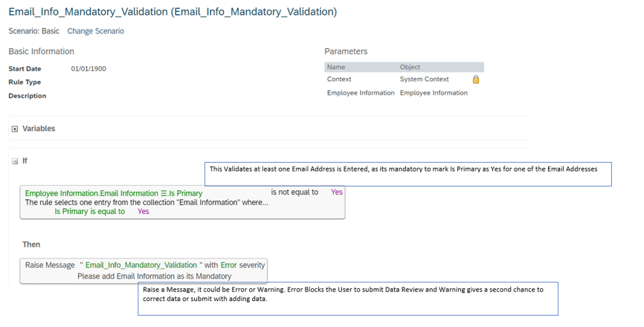644x327 pixels.
Task: Click the Employee Information.Email Information field expression
Action: pos(91,193)
